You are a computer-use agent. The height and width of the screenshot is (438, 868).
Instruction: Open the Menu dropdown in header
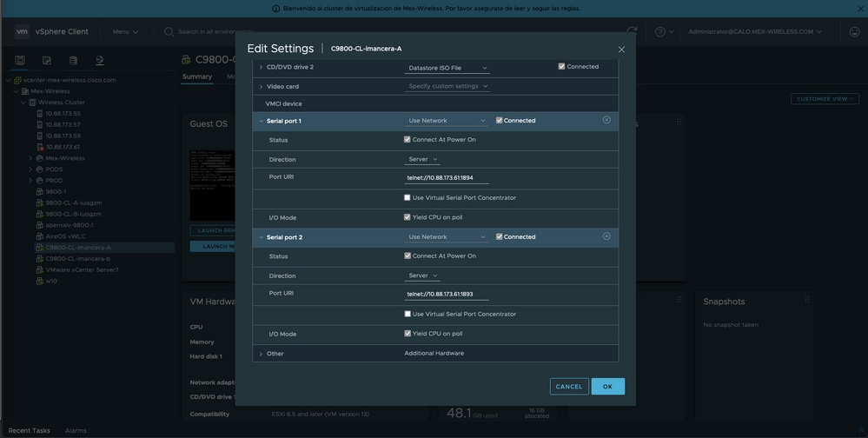click(125, 31)
